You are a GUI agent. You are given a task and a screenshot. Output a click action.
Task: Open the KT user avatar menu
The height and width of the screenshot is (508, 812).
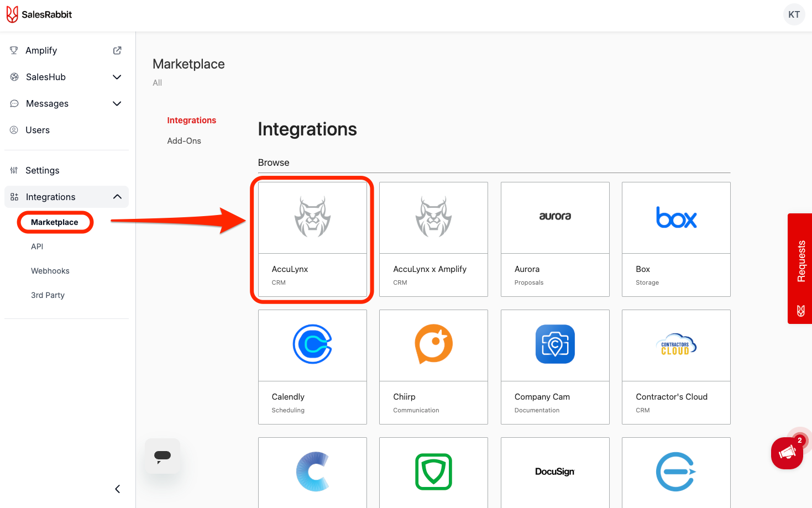coord(794,14)
